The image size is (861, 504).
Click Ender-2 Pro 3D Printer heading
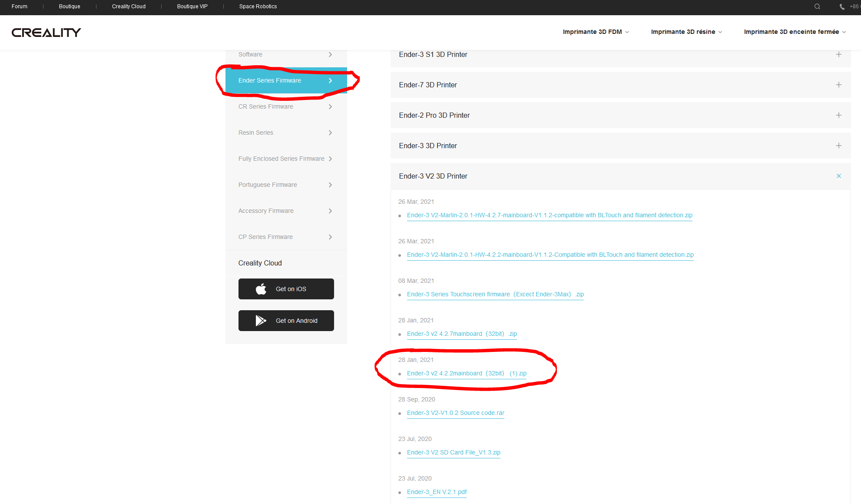pyautogui.click(x=434, y=115)
